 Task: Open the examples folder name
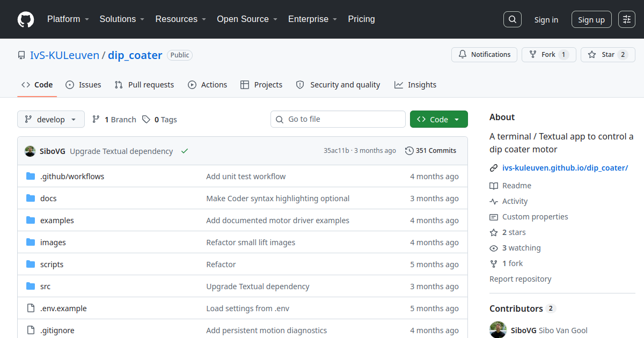click(57, 221)
